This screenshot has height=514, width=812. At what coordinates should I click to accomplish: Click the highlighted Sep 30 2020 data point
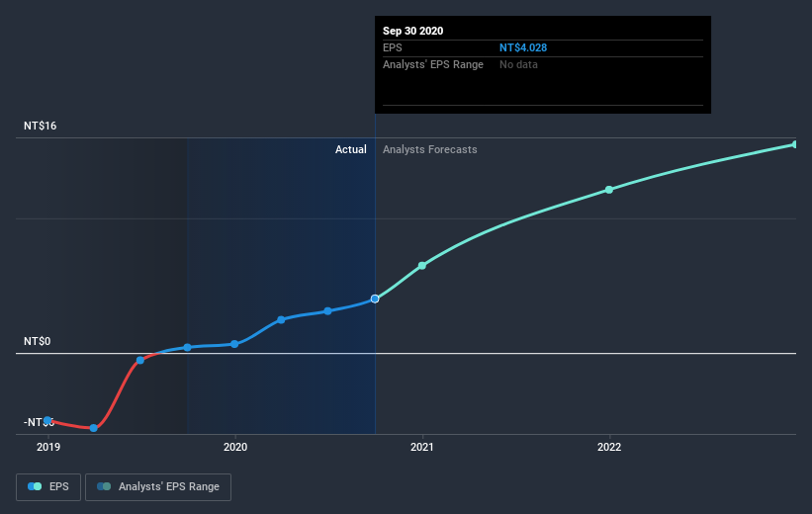(x=375, y=299)
